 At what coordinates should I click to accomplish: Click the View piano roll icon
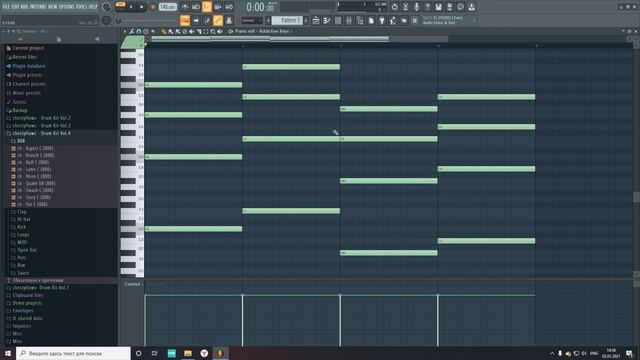327,20
